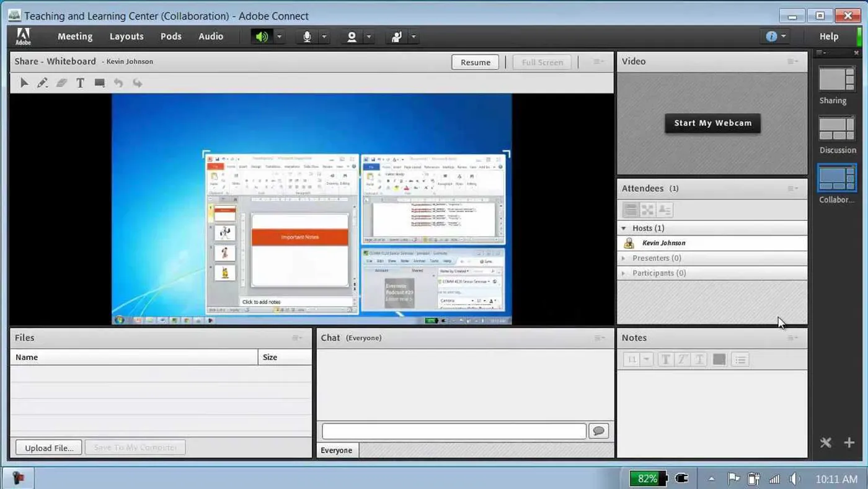Select the pencil drawing tool
Image resolution: width=868 pixels, height=489 pixels.
[x=42, y=83]
